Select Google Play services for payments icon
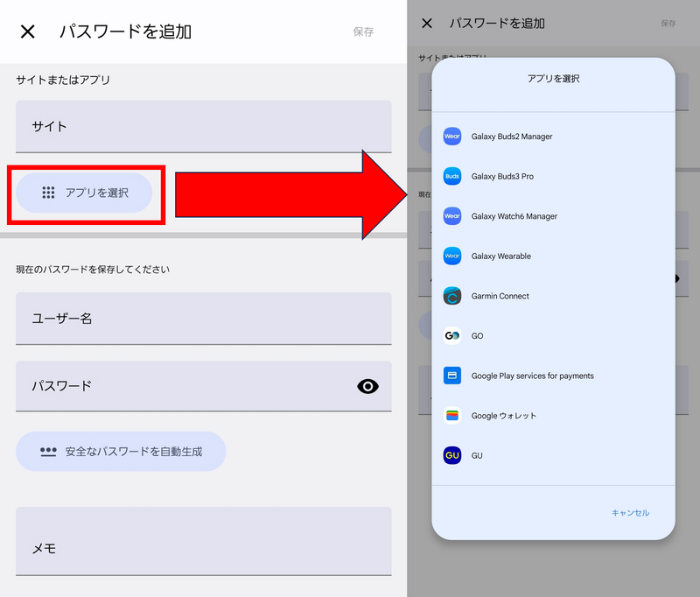 452,376
